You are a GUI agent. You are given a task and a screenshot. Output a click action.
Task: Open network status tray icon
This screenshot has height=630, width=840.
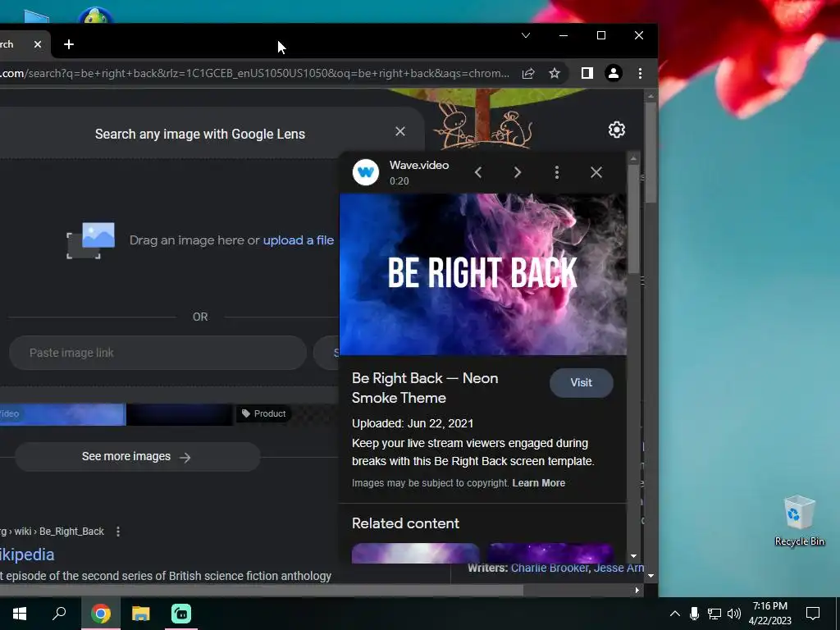pyautogui.click(x=714, y=614)
